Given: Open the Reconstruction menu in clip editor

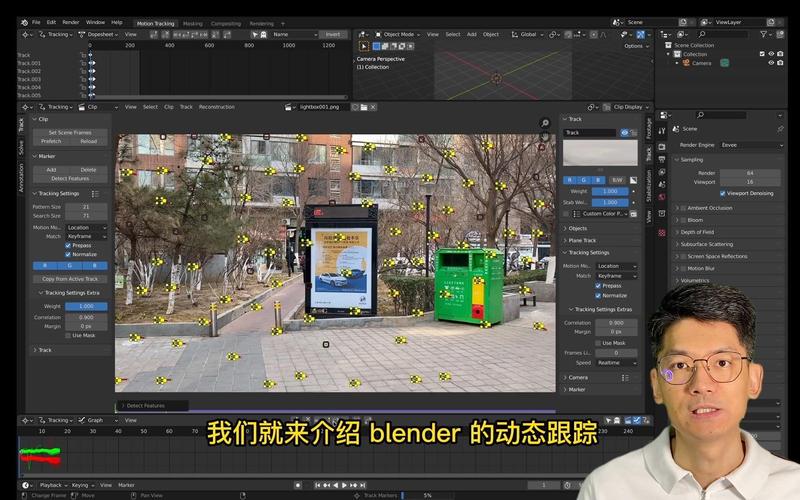Looking at the screenshot, I should tap(216, 107).
